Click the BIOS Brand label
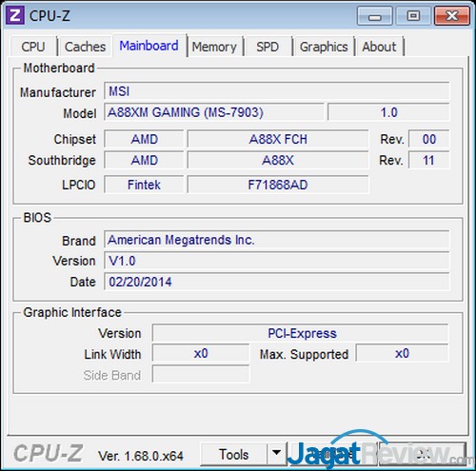 click(x=79, y=241)
